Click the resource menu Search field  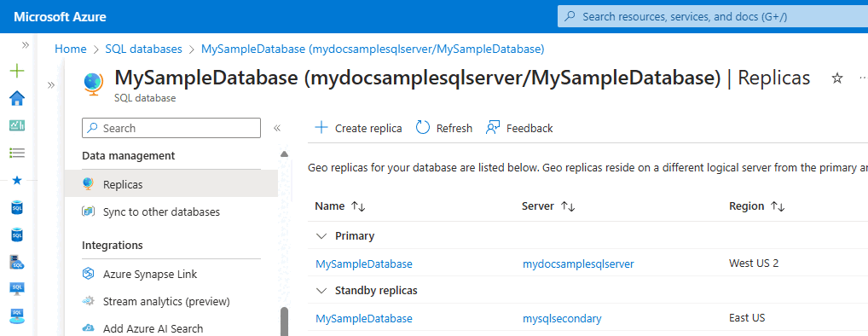click(x=171, y=128)
